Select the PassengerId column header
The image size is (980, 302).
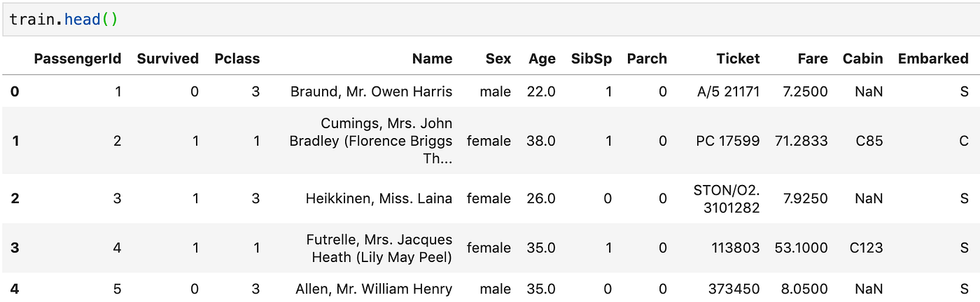78,59
